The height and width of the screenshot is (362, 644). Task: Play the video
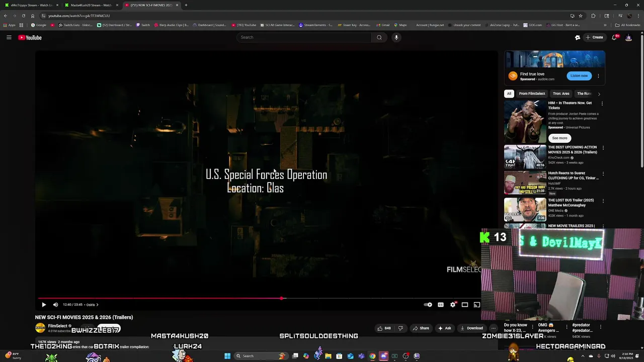click(x=44, y=305)
